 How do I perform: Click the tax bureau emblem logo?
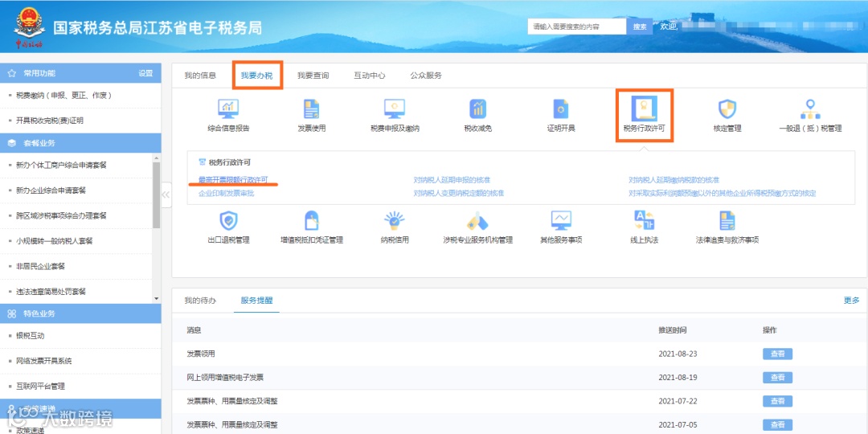[29, 27]
